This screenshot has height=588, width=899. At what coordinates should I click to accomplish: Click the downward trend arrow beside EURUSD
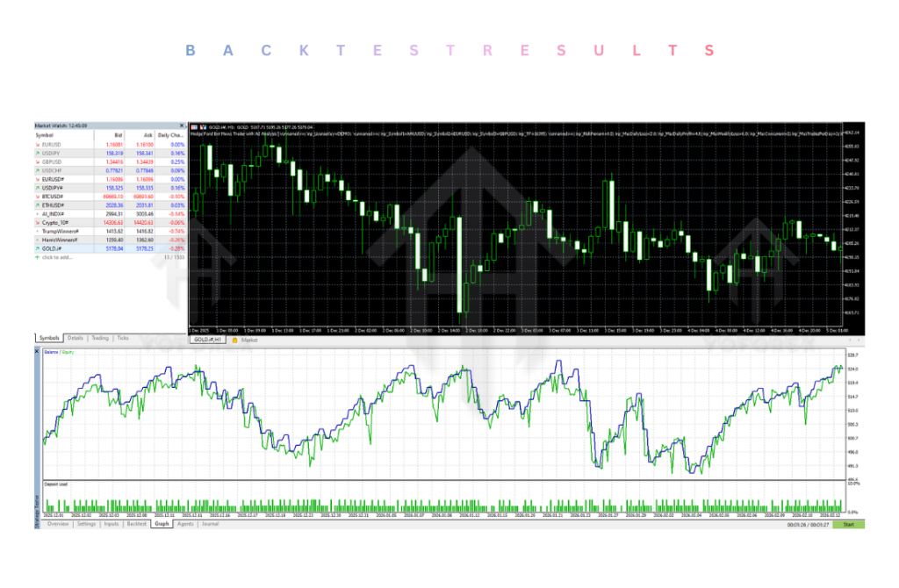[38, 145]
